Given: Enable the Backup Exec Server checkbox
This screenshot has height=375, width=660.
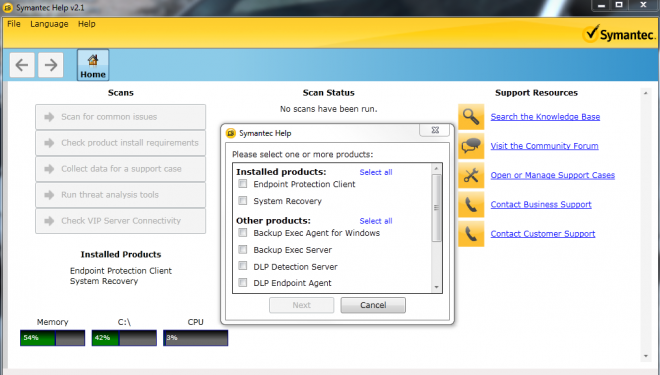Looking at the screenshot, I should pos(243,249).
